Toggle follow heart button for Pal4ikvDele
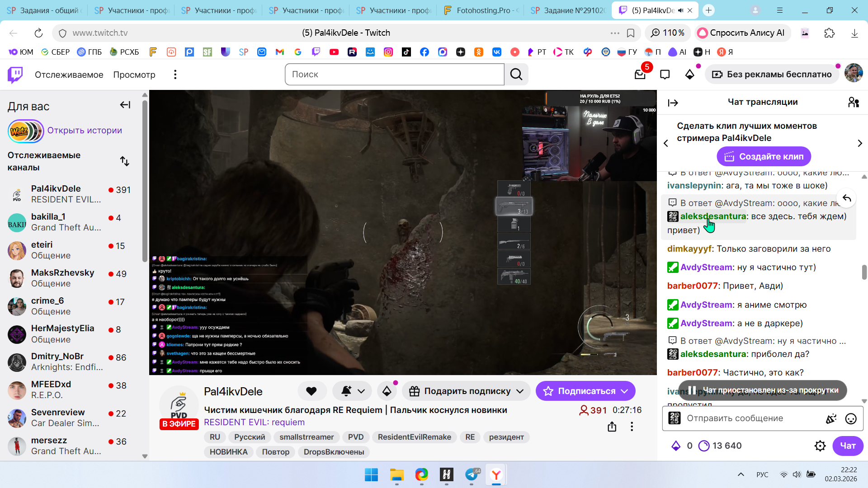 coord(311,391)
